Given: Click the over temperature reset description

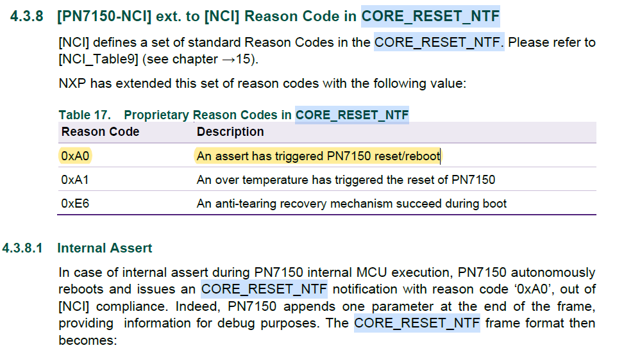Looking at the screenshot, I should 346,180.
